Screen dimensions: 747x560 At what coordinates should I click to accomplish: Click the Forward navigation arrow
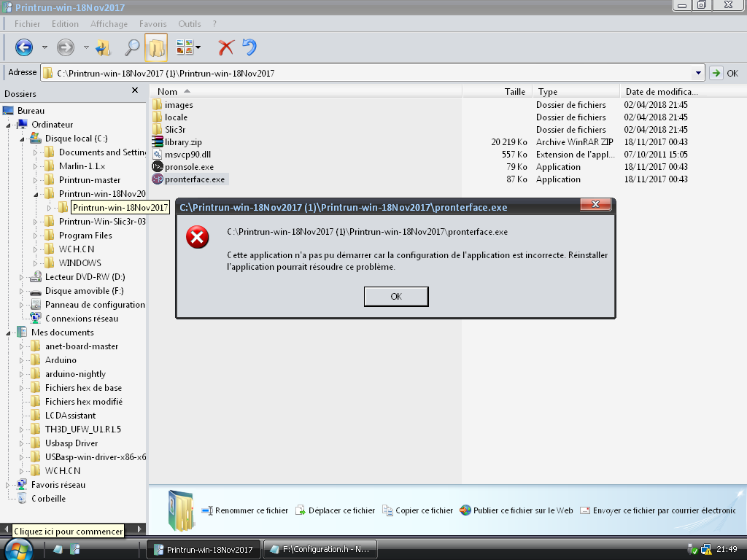pyautogui.click(x=65, y=47)
